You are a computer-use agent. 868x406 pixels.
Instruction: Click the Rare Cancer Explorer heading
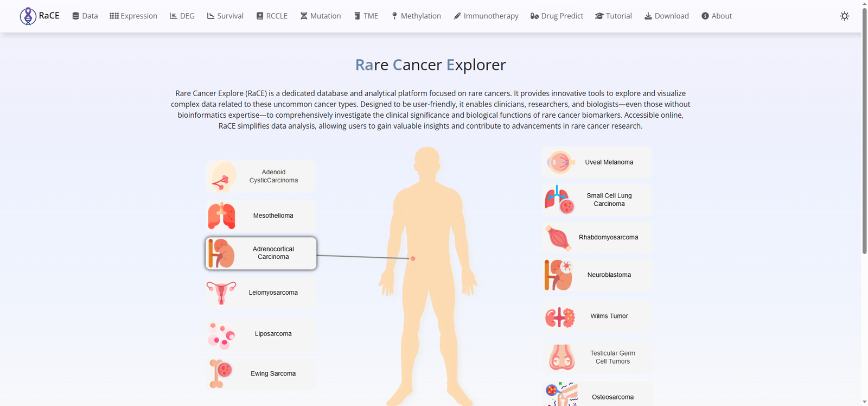pos(431,65)
